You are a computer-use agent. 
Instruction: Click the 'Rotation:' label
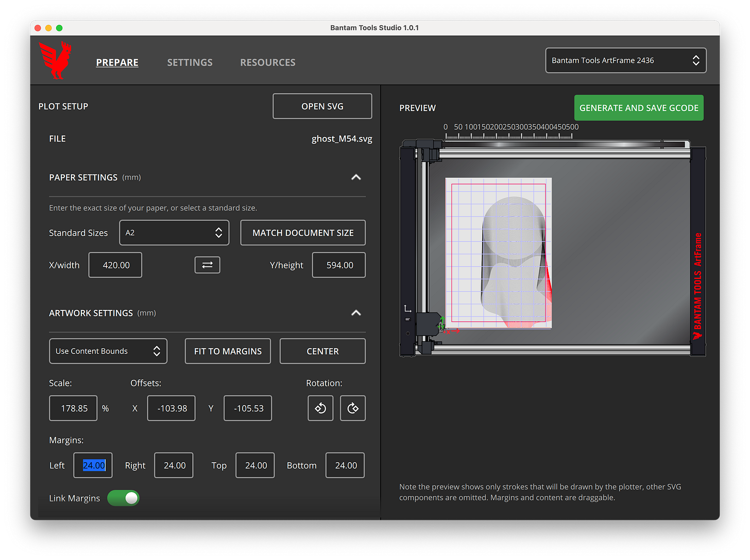tap(324, 383)
